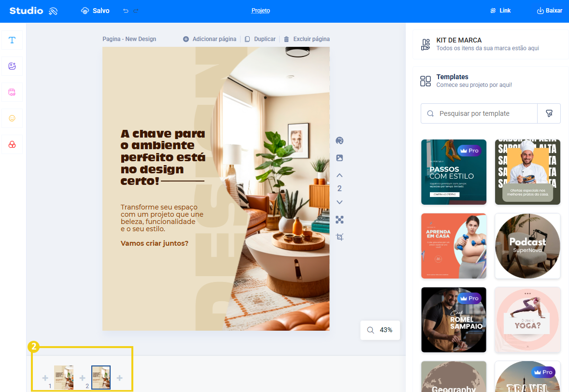Click the Projeto title link
Screen dimensions: 569x392
coord(260,11)
